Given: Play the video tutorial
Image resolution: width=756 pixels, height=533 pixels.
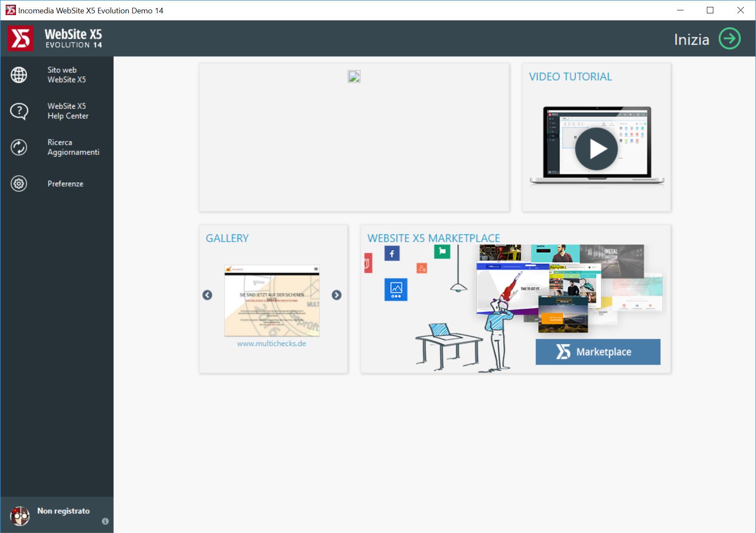Looking at the screenshot, I should click(x=596, y=149).
